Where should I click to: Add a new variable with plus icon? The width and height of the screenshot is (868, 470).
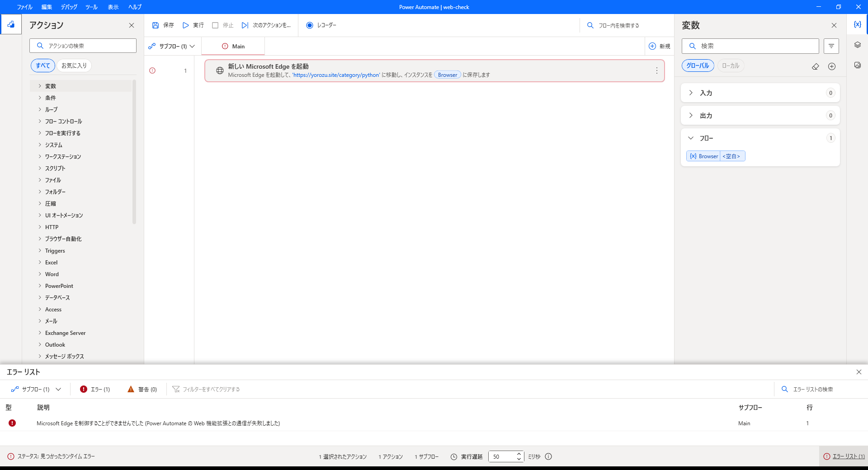[x=832, y=66]
